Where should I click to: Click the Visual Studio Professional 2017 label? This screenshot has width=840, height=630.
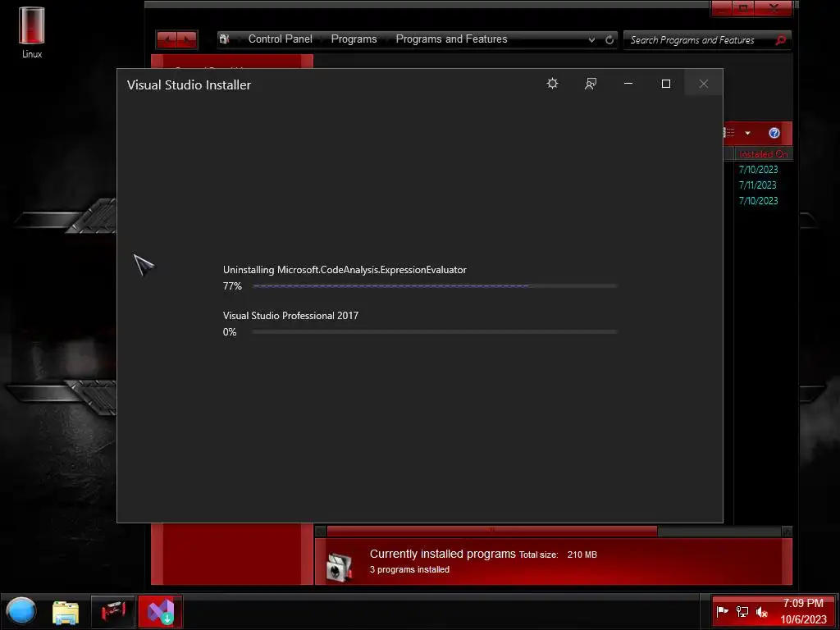pyautogui.click(x=291, y=316)
